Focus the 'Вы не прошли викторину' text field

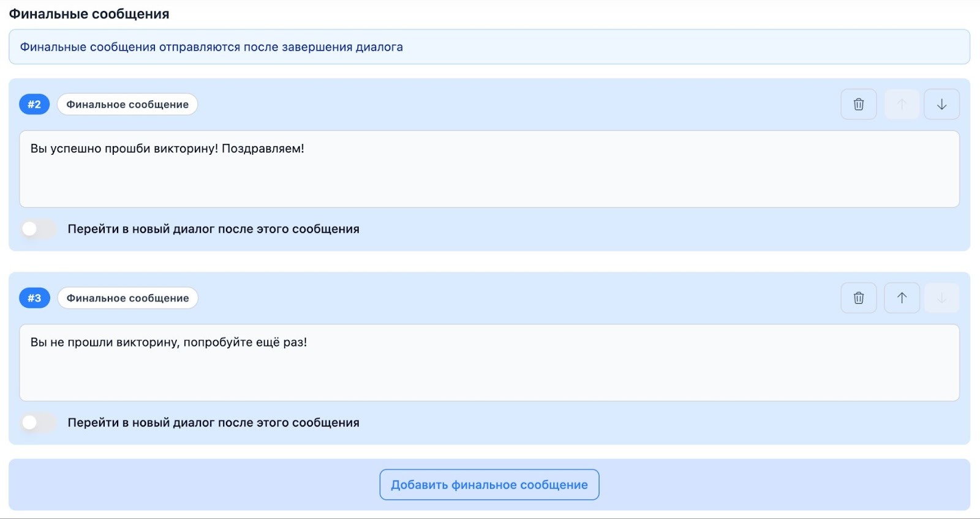489,367
